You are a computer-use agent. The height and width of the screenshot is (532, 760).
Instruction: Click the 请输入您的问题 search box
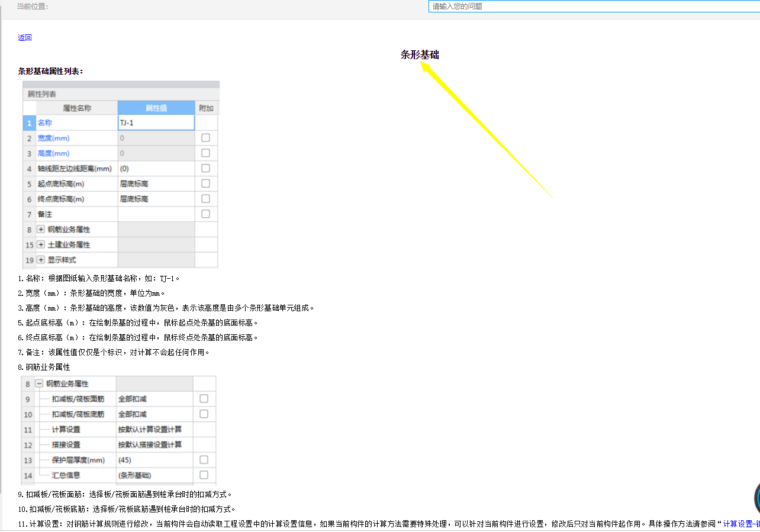coord(594,7)
